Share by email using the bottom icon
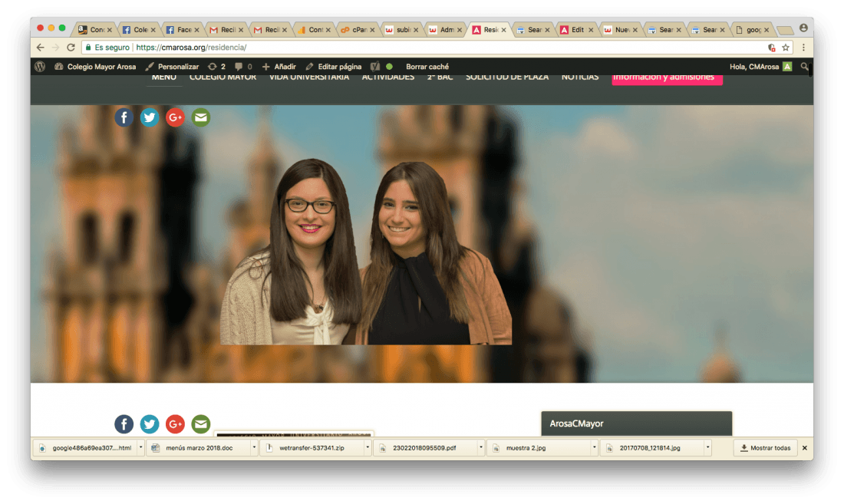 (201, 424)
